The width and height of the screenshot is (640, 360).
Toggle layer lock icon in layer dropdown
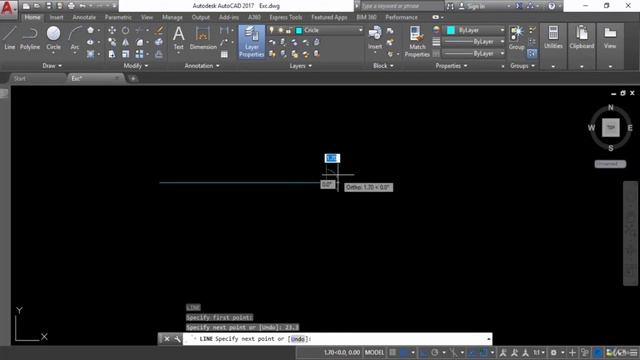tap(289, 30)
